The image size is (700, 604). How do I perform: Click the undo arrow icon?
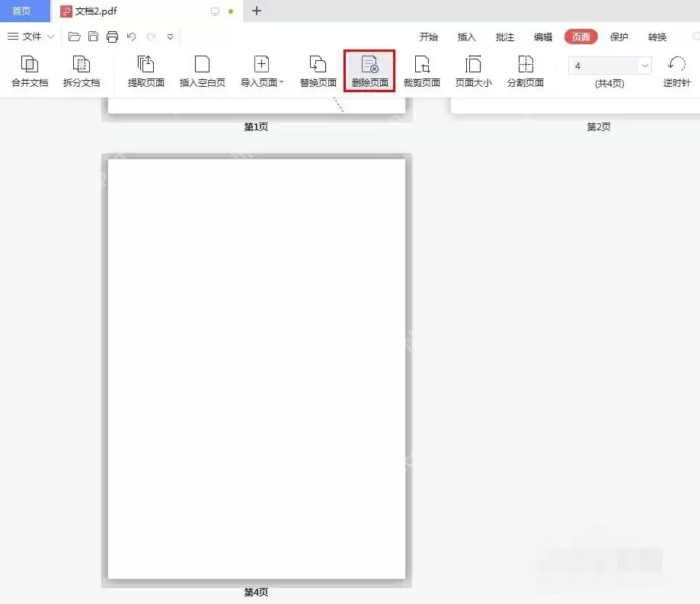[130, 36]
